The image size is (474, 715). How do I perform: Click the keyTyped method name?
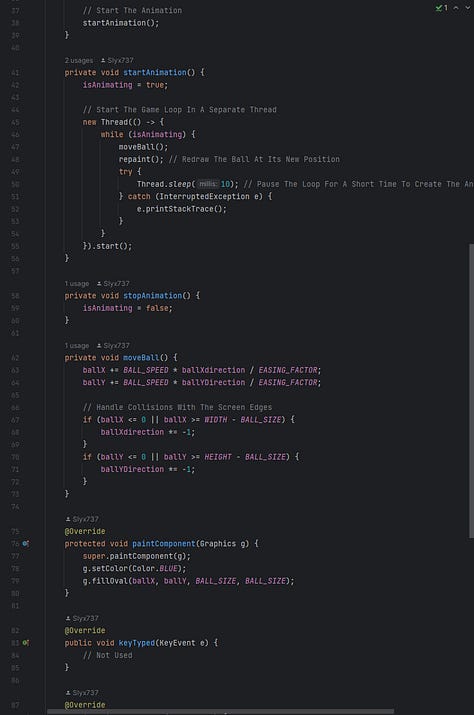(136, 642)
